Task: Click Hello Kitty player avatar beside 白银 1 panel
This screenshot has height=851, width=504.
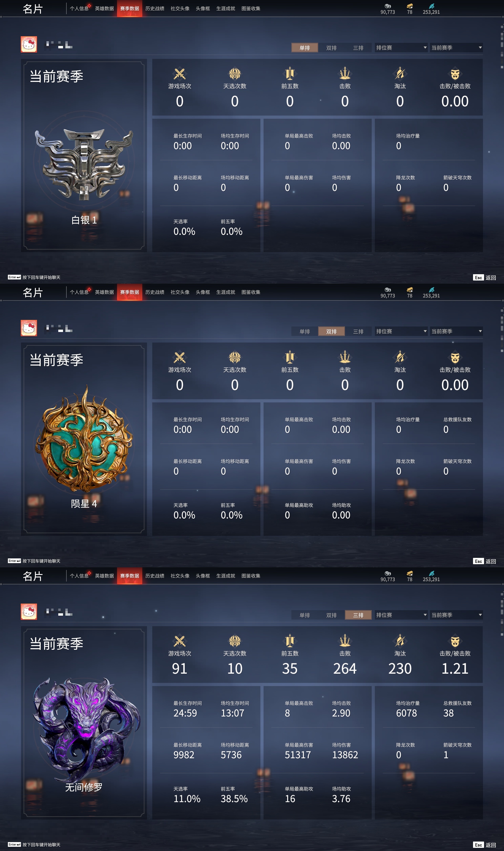Action: [29, 44]
